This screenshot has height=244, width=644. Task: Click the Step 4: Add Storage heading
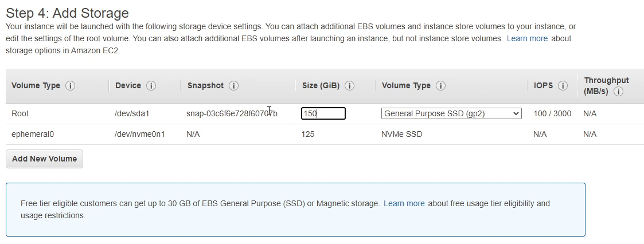tap(67, 13)
